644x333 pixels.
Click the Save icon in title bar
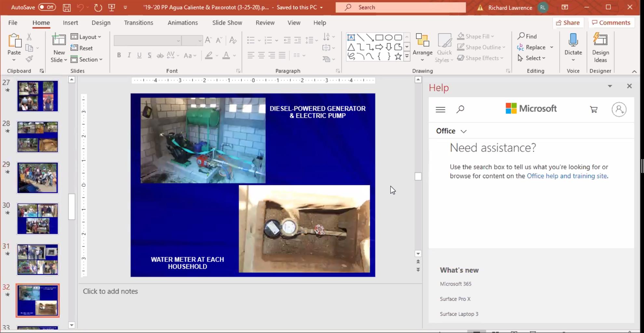tap(67, 7)
